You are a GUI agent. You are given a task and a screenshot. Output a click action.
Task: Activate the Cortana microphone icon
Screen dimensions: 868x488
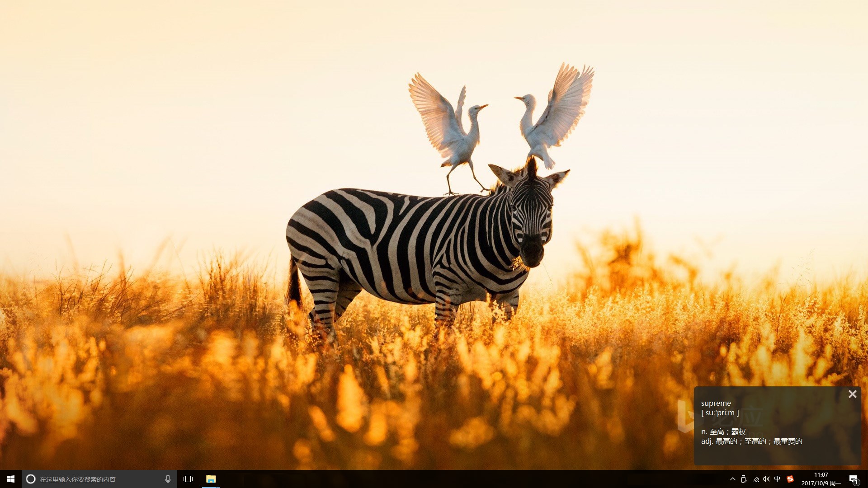168,479
